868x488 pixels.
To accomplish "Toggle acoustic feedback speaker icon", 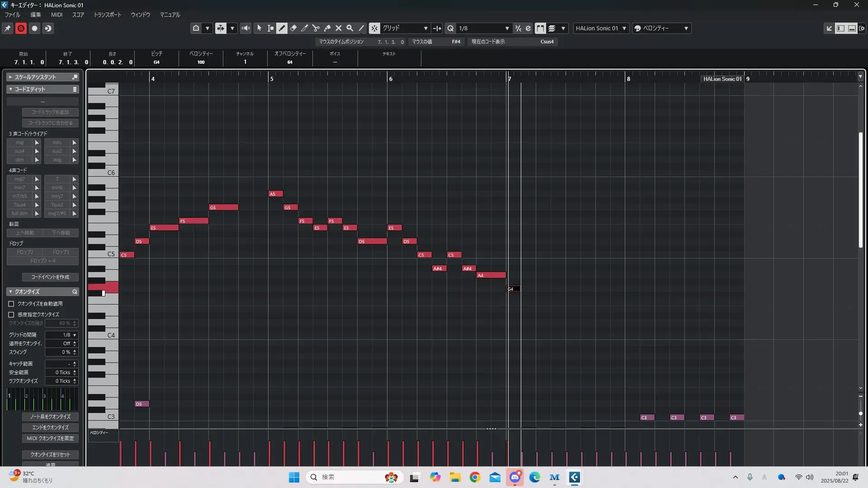I will (245, 28).
